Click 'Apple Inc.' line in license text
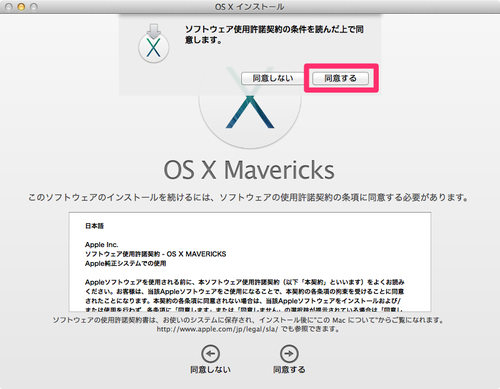This screenshot has width=500, height=389. click(102, 245)
